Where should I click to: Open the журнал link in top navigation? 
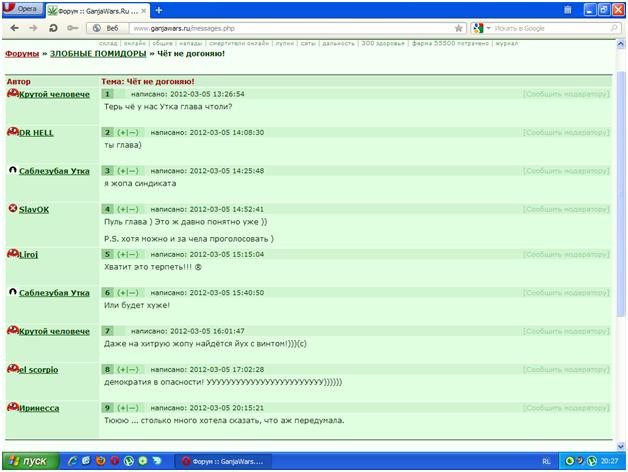[507, 43]
